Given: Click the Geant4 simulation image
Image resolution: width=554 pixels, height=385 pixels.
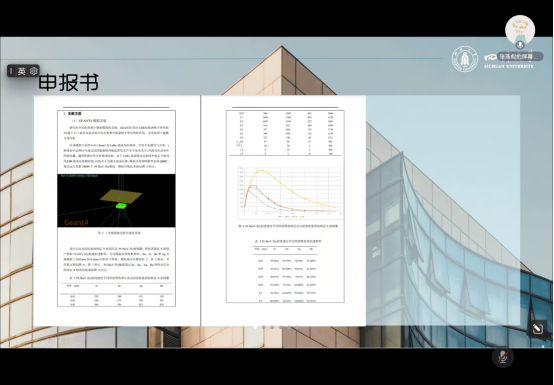Looking at the screenshot, I should point(116,200).
